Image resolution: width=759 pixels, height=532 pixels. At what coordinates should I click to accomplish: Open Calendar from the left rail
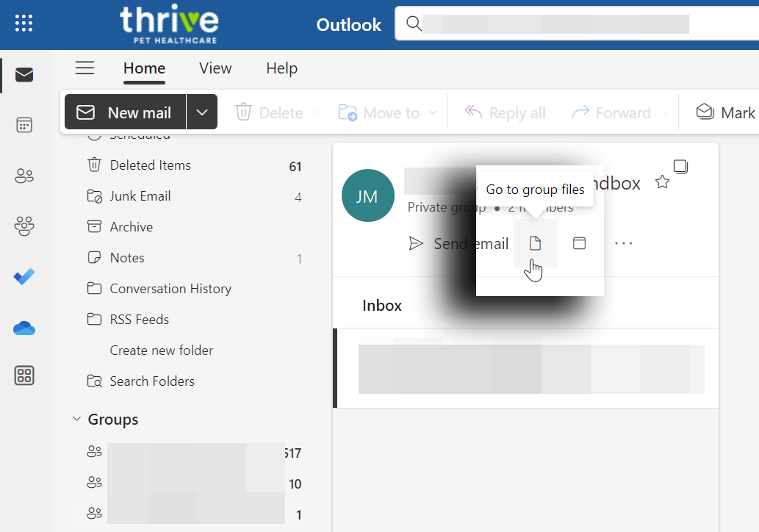coord(24,125)
